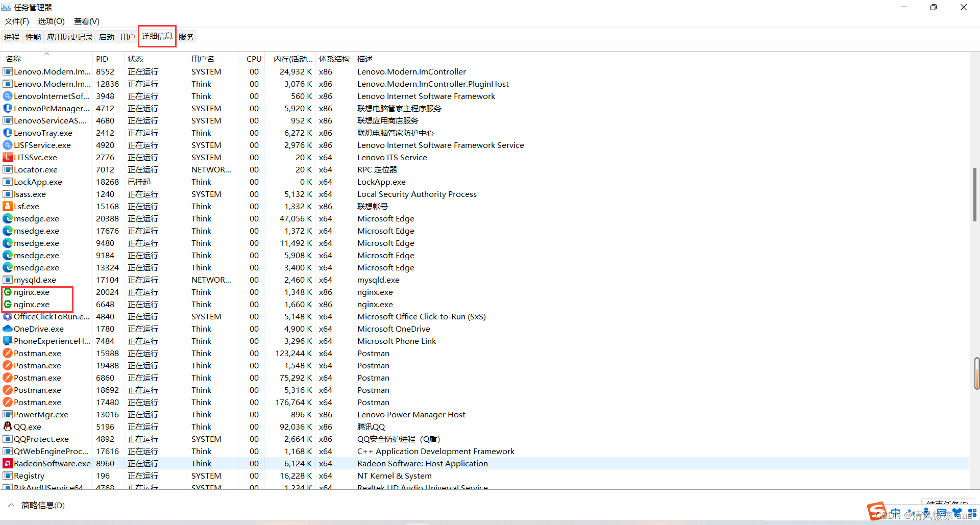The height and width of the screenshot is (525, 980).
Task: Click 已挂起 status of LockApp.exe
Action: click(x=139, y=182)
